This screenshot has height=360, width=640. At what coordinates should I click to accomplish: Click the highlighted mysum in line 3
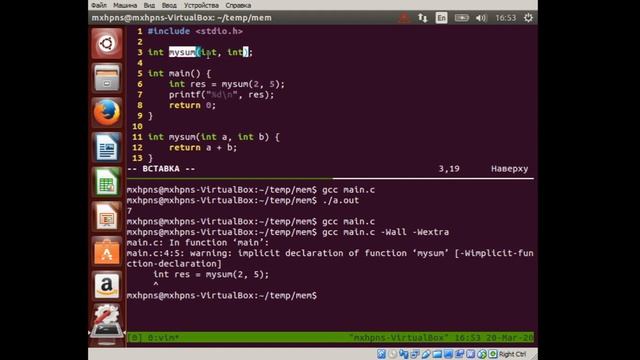(182, 52)
